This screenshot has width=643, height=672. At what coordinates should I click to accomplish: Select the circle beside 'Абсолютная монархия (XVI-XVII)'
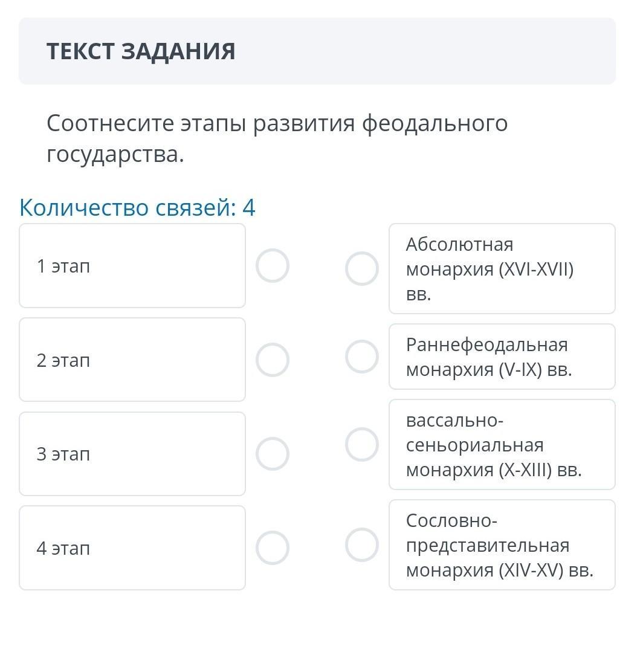pos(362,269)
